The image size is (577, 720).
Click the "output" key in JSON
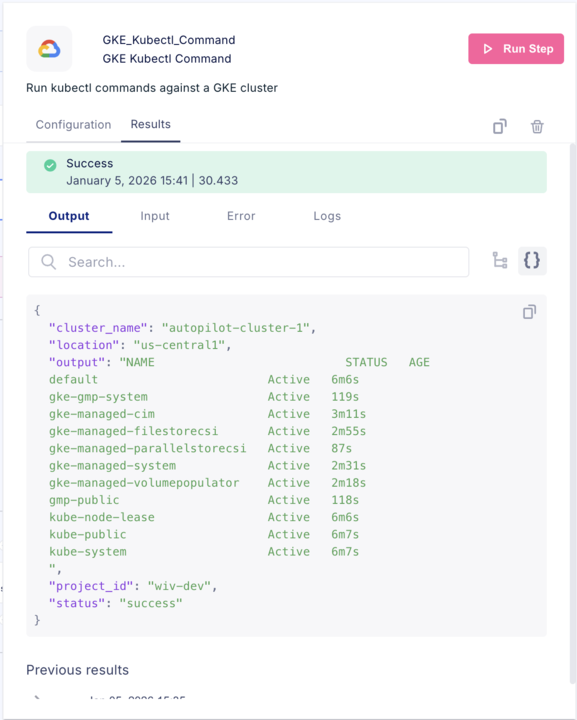pos(77,362)
